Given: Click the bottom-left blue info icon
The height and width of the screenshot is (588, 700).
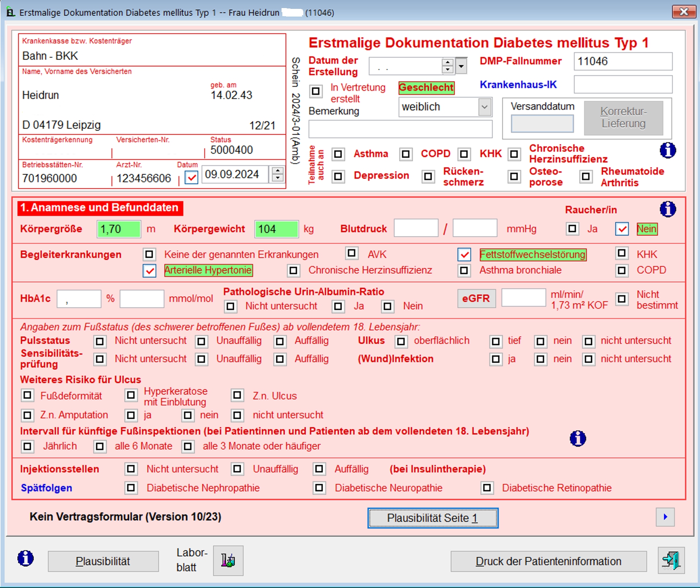Looking at the screenshot, I should [25, 559].
